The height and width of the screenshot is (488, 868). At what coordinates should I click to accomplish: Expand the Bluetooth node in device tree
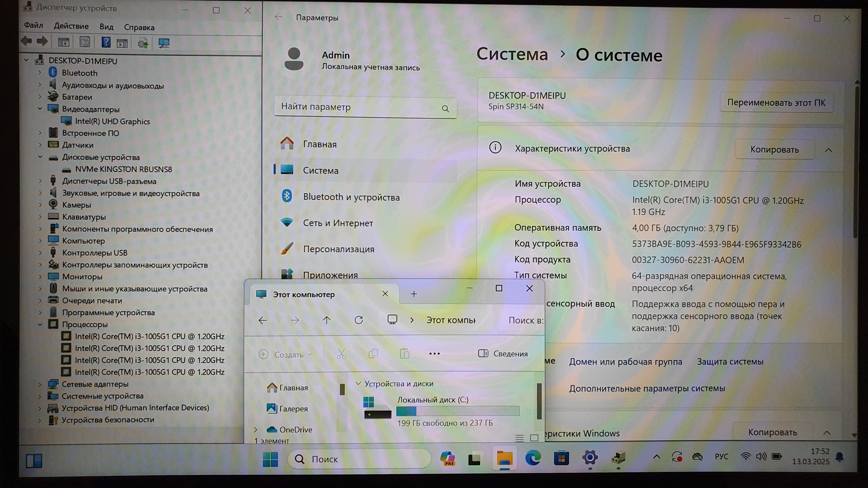tap(40, 73)
